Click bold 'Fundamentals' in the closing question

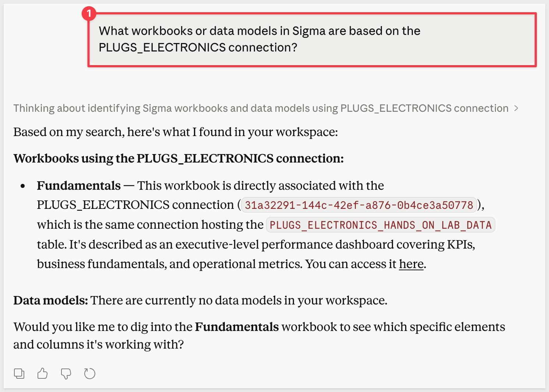pyautogui.click(x=237, y=327)
